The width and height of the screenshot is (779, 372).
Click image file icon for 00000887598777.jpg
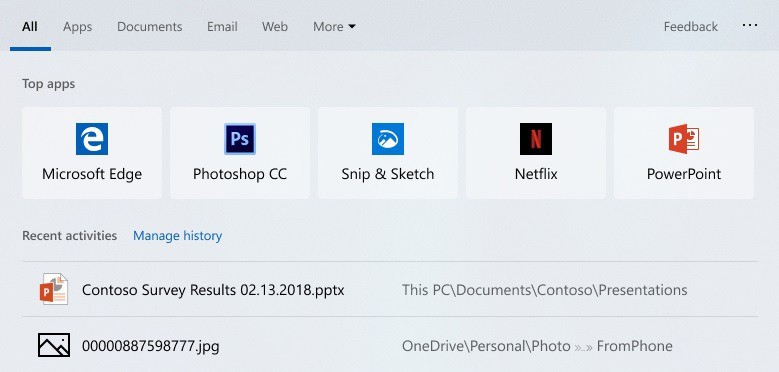tap(54, 345)
